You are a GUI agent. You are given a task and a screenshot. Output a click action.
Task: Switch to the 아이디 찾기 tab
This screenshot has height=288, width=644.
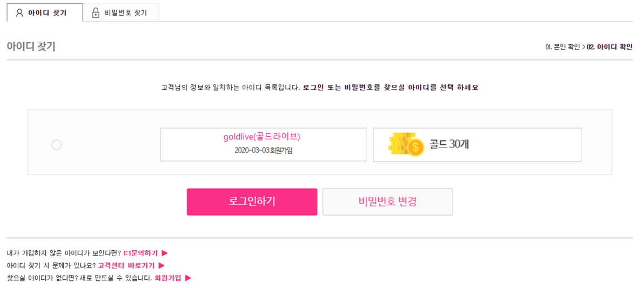44,12
